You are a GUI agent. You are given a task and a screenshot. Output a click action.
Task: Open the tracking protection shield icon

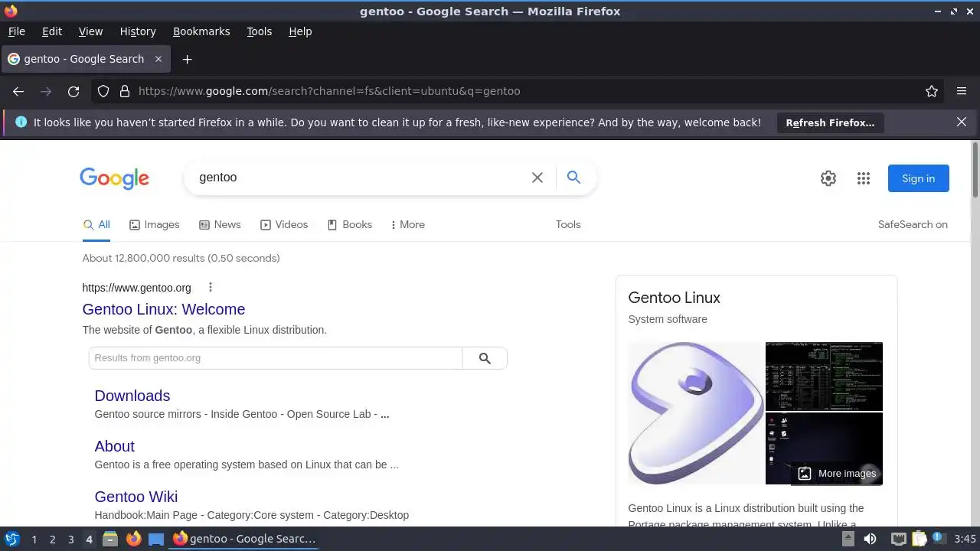(103, 91)
